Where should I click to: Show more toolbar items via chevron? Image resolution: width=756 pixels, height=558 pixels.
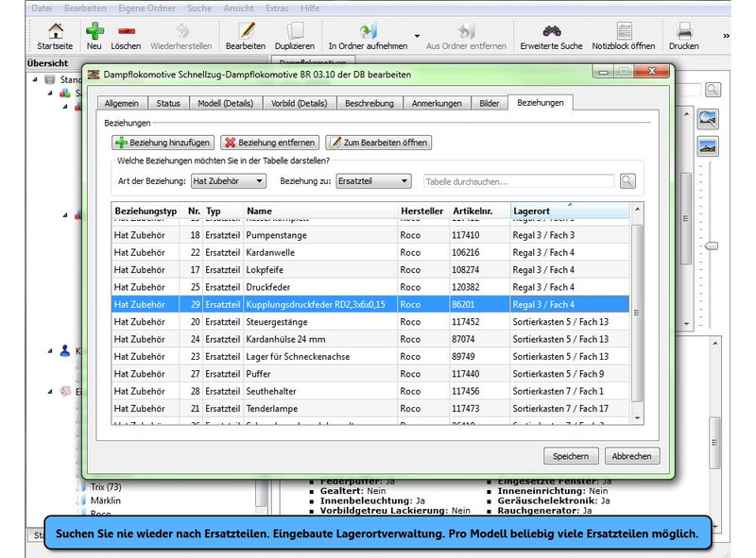coord(726,36)
